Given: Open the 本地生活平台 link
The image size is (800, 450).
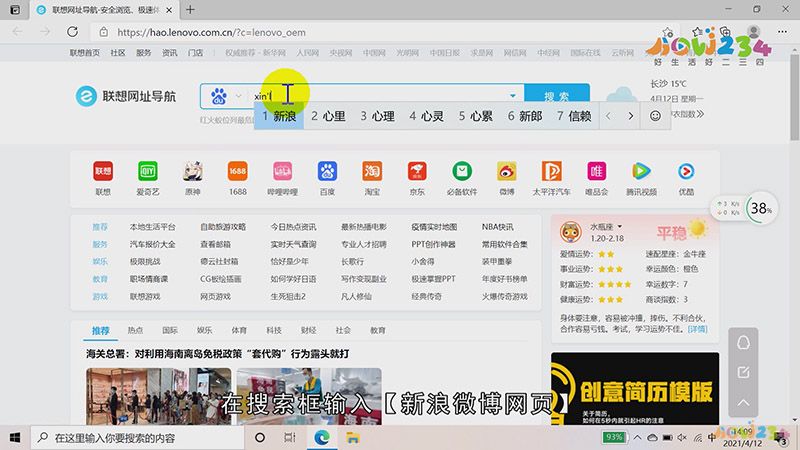Looking at the screenshot, I should (153, 227).
